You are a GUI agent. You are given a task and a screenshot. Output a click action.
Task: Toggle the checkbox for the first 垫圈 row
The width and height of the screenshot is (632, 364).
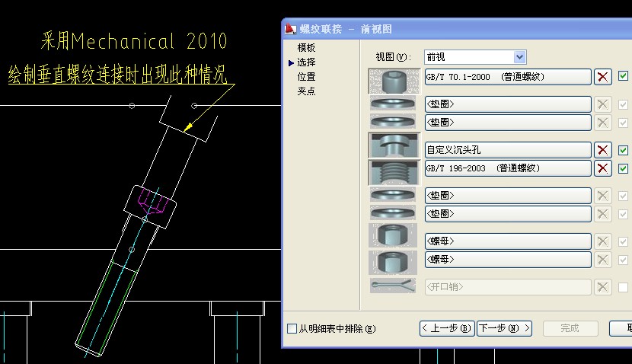coord(623,104)
